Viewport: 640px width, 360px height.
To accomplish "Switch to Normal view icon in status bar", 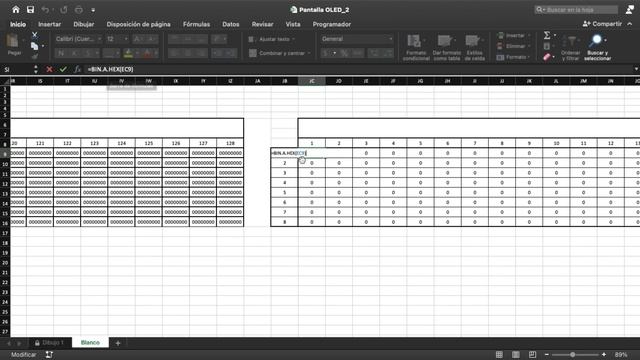I will pyautogui.click(x=499, y=355).
